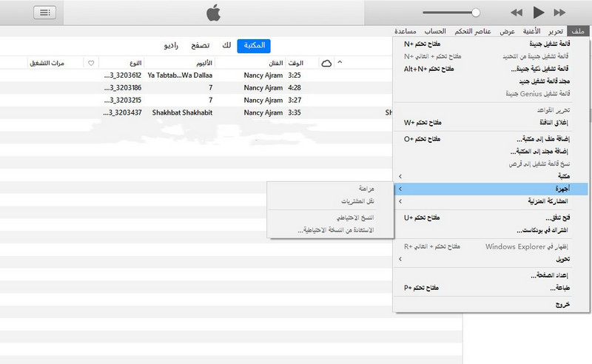Open the عرض (View) menu
The width and height of the screenshot is (592, 364).
[x=507, y=31]
